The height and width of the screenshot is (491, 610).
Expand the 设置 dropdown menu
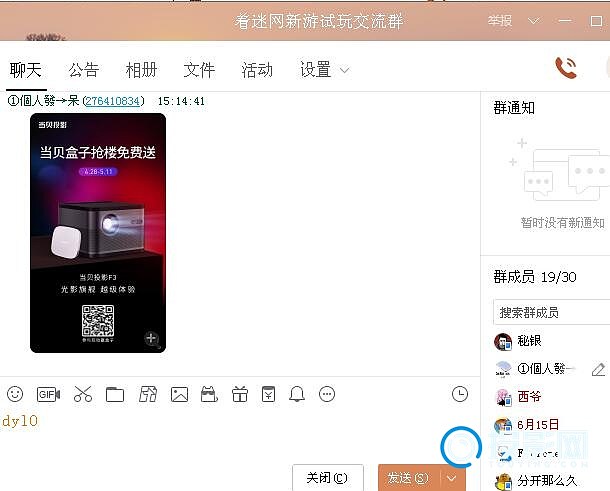point(345,70)
